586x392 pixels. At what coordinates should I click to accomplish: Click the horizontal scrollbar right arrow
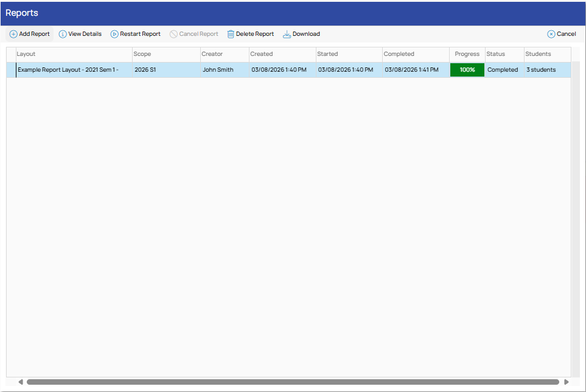(x=566, y=382)
